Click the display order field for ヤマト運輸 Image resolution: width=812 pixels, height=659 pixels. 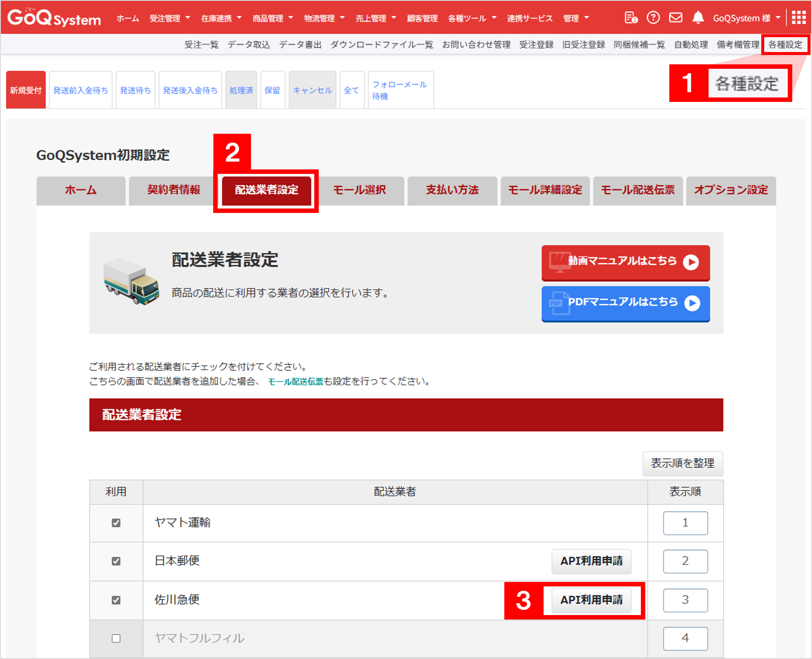[685, 523]
